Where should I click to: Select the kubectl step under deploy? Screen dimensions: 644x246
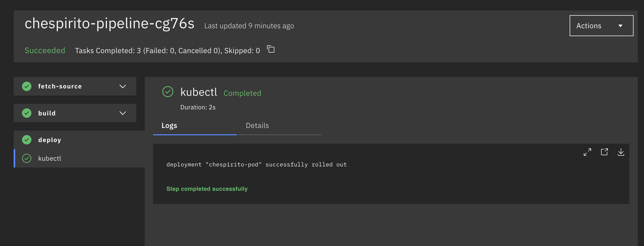(50, 159)
